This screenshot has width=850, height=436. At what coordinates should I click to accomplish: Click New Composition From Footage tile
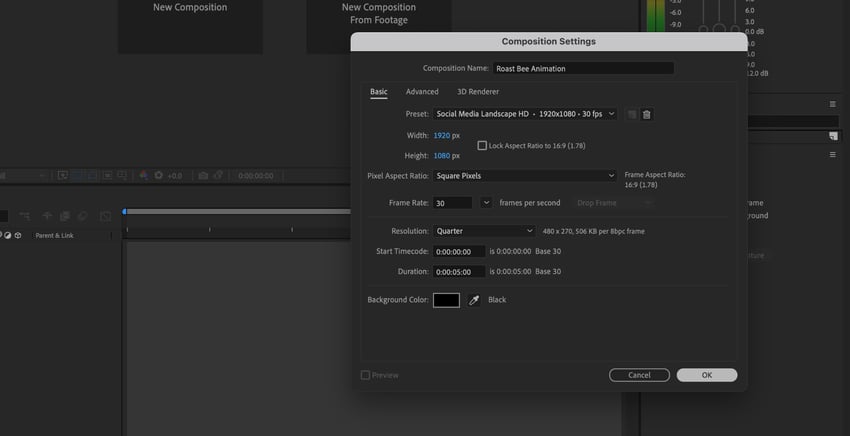(379, 26)
